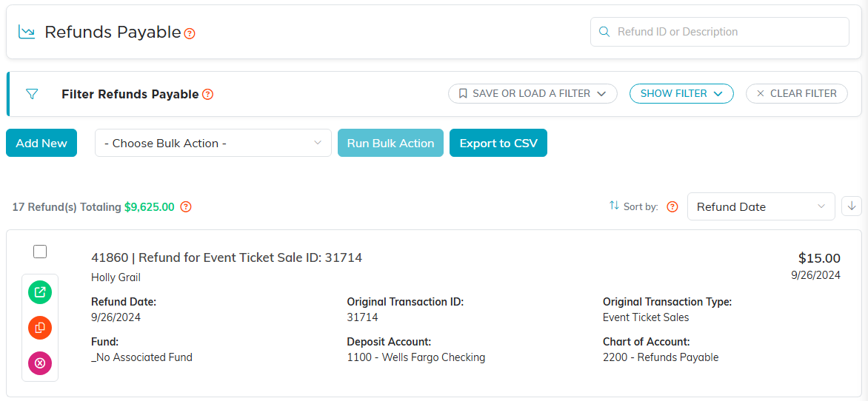868x401 pixels.
Task: Toggle sort direction arrow button
Action: tap(852, 206)
